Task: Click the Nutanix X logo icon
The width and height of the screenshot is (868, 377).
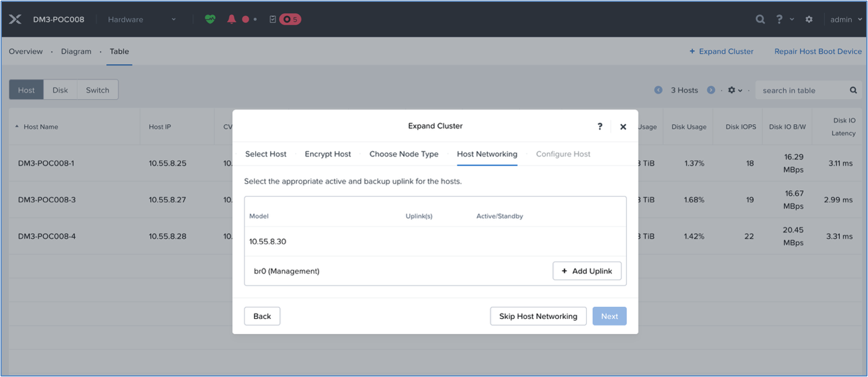Action: click(16, 19)
